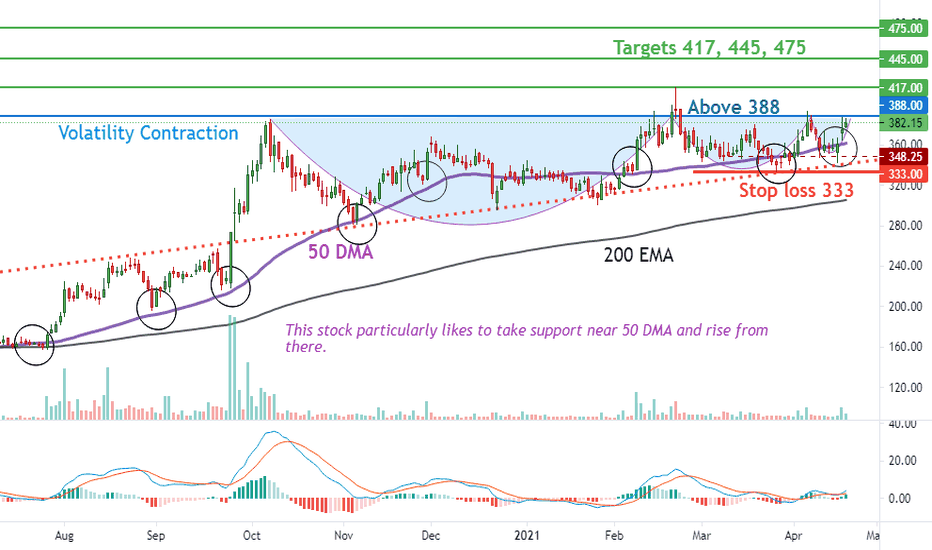Select the 'Targets 417, 445, 475' annotation
Viewport: 932px width, 550px height.
coord(709,48)
